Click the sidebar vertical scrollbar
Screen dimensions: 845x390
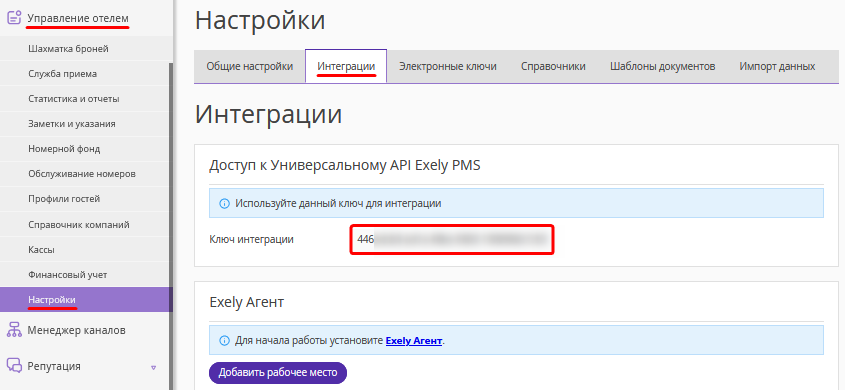(x=171, y=226)
